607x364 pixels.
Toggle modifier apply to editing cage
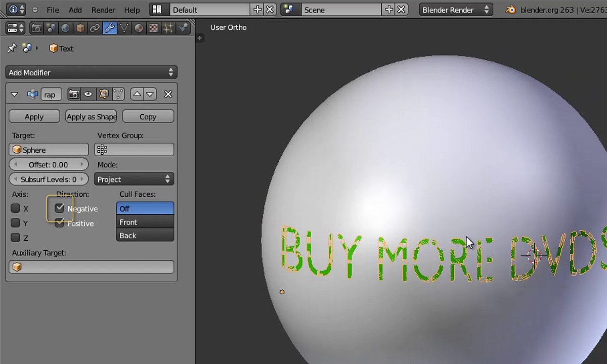(x=118, y=94)
